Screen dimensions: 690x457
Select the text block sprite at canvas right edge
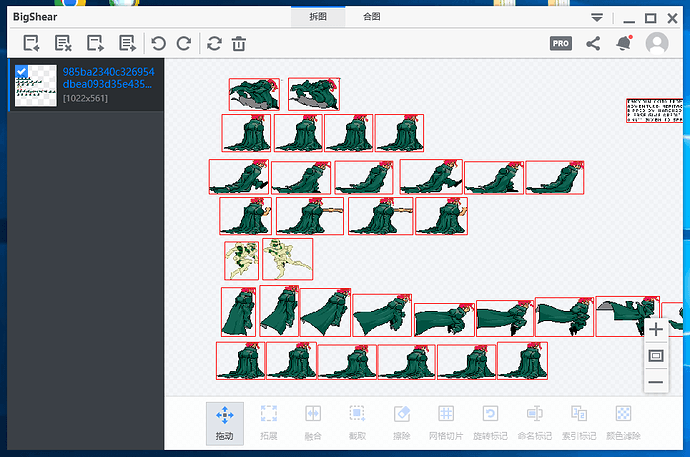654,110
